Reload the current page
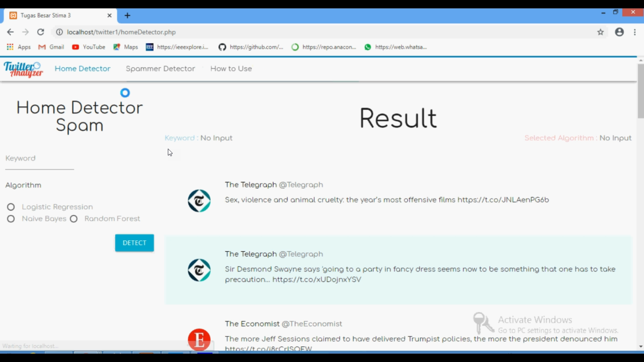 coord(41,32)
